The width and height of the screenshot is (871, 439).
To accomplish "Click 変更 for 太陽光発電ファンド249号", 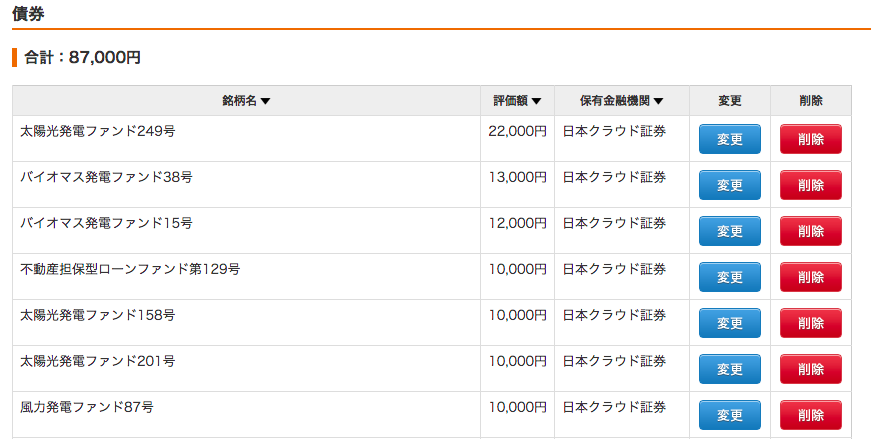I will (729, 139).
